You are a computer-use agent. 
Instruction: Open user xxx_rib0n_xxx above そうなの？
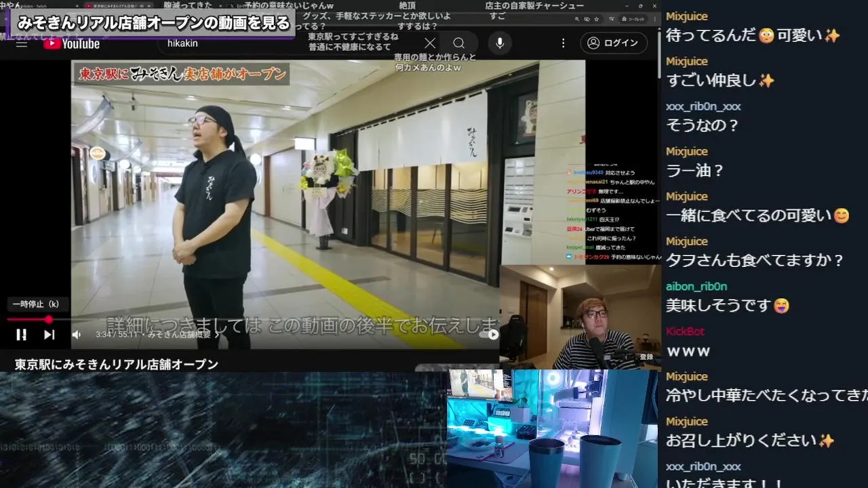(703, 106)
